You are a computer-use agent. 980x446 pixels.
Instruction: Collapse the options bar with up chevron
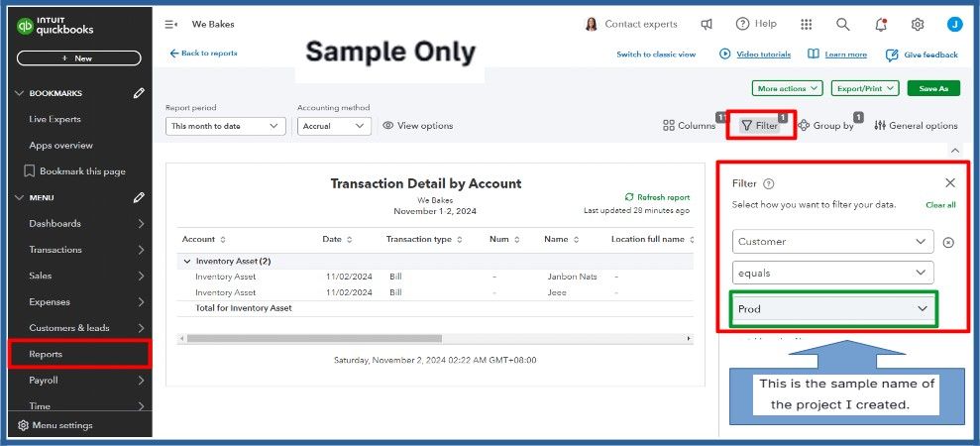[x=954, y=151]
